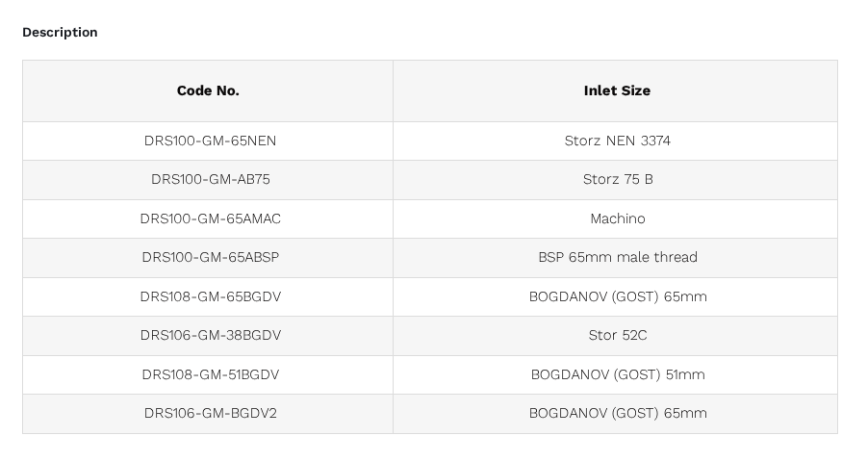Select the Storz NEN 3374 cell
The width and height of the screenshot is (868, 462).
[x=617, y=141]
